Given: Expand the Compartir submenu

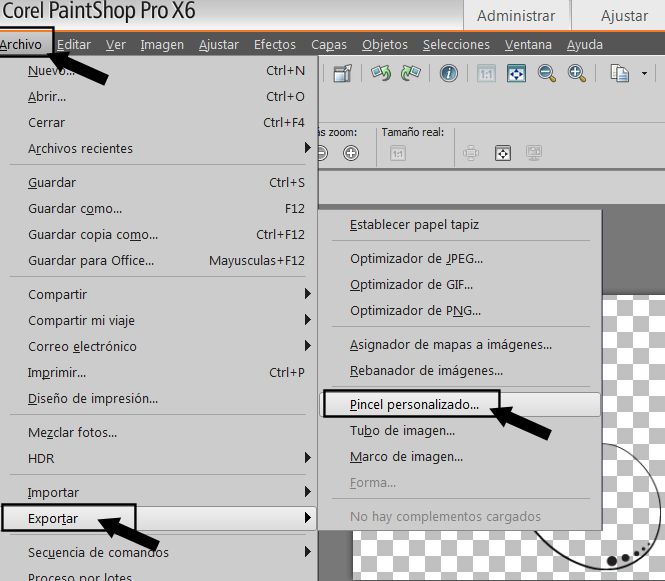Looking at the screenshot, I should [x=159, y=294].
